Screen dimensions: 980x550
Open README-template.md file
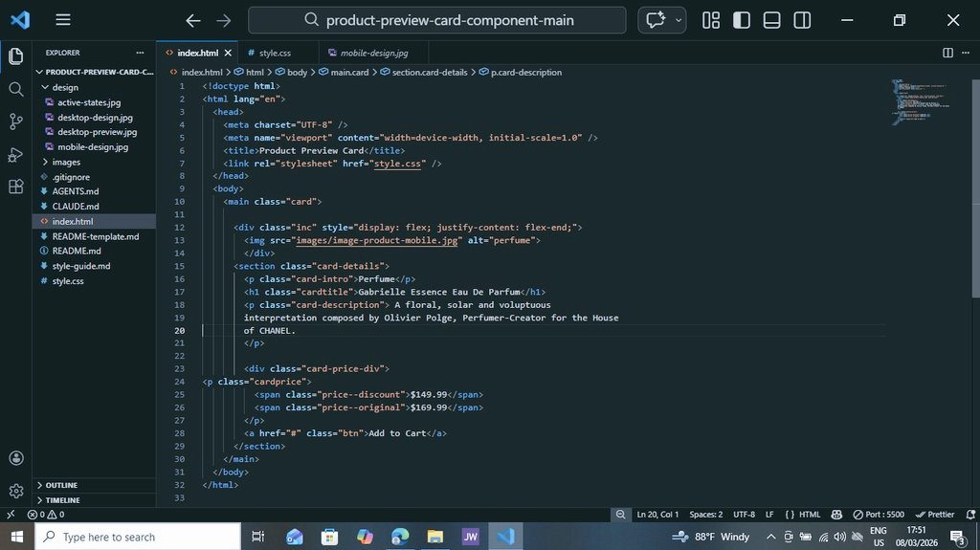95,236
